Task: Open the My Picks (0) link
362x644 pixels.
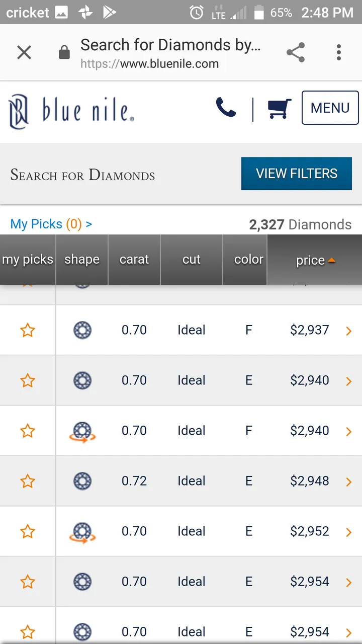Action: (x=51, y=224)
